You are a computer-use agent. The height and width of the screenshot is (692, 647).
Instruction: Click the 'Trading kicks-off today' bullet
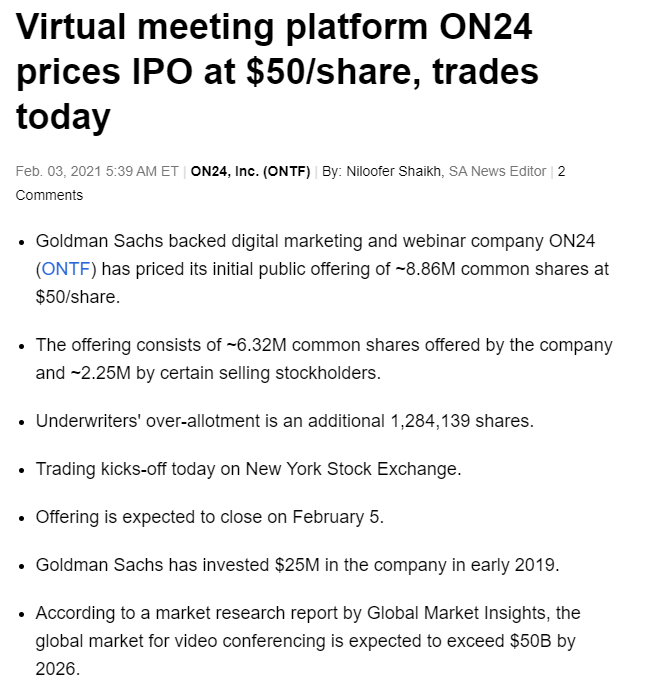pos(248,469)
